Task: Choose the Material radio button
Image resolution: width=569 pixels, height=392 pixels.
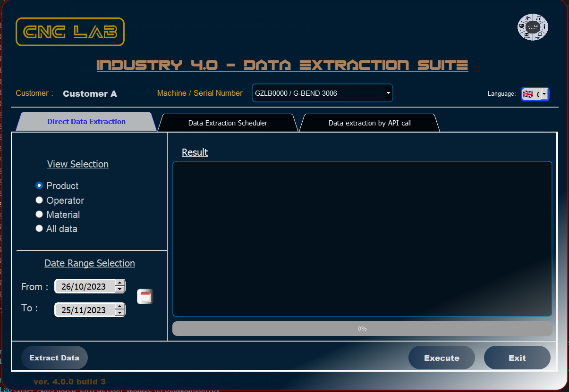Action: (x=39, y=215)
